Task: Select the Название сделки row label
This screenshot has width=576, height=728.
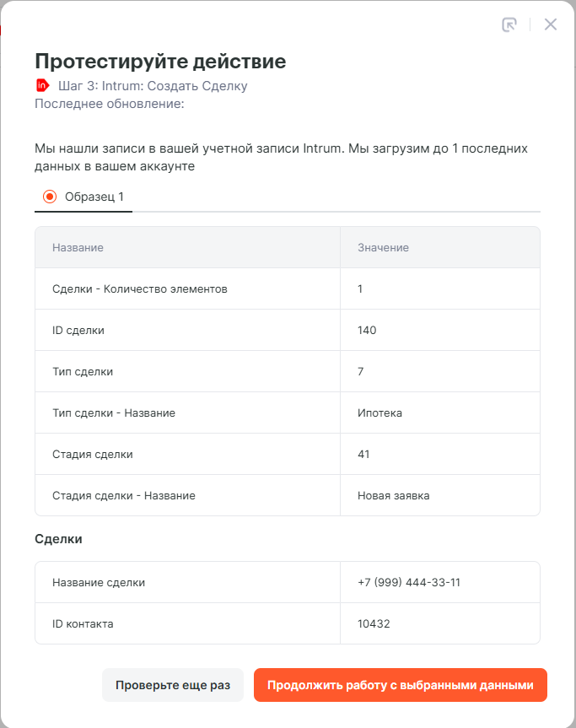Action: (98, 582)
